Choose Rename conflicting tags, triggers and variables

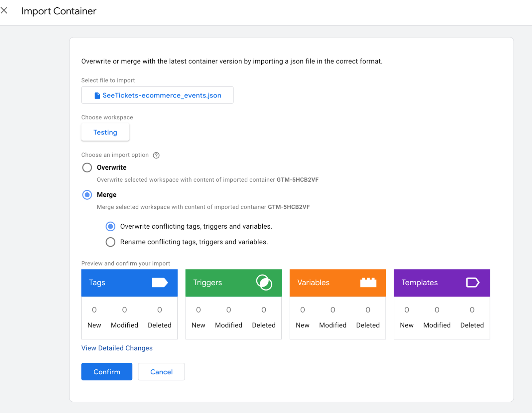pos(110,242)
